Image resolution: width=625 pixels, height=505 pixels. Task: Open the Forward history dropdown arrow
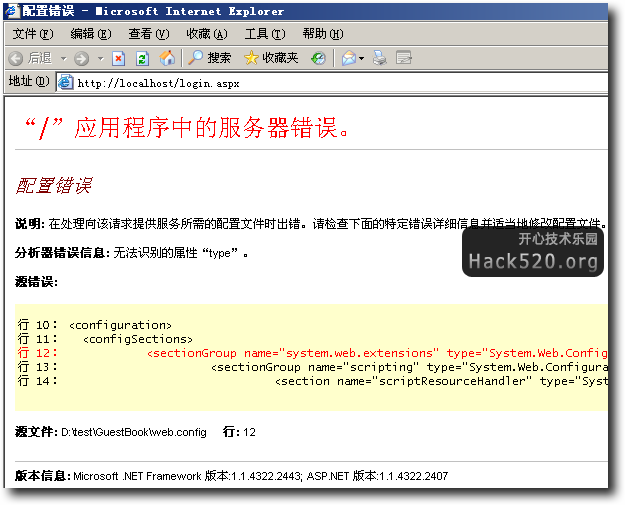(100, 59)
